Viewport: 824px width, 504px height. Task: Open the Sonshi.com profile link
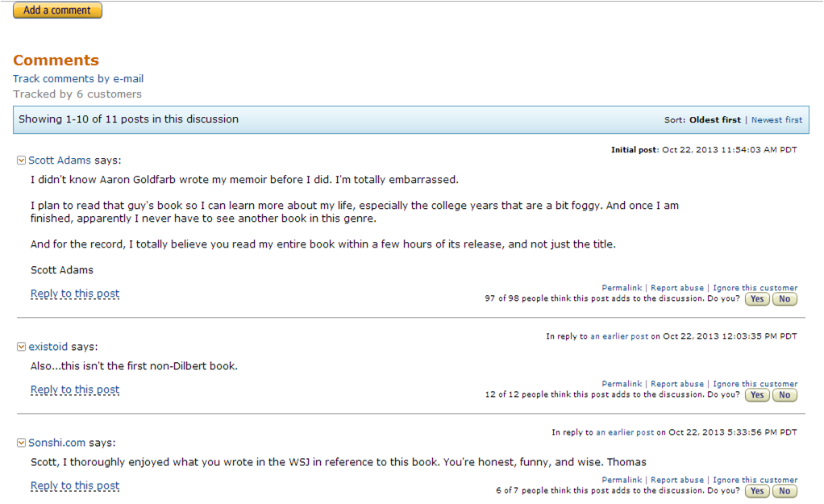tap(56, 443)
